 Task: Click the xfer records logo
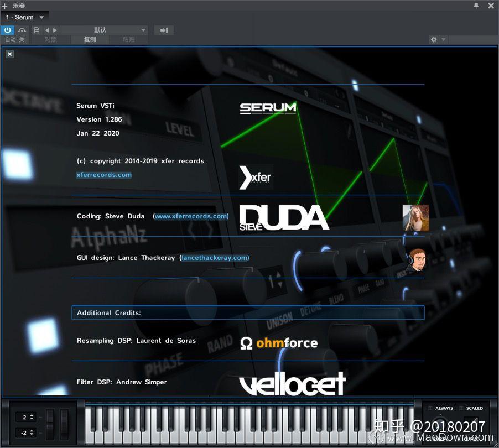coord(256,177)
